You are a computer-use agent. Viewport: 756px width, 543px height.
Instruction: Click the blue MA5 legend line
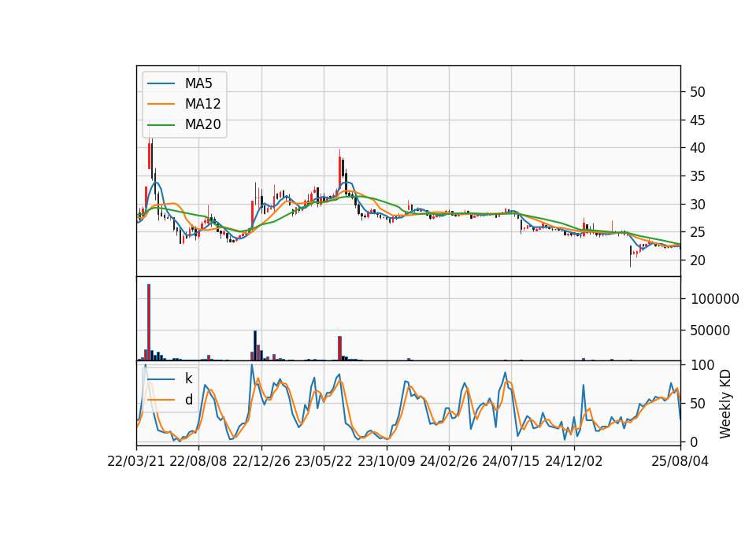click(x=161, y=83)
